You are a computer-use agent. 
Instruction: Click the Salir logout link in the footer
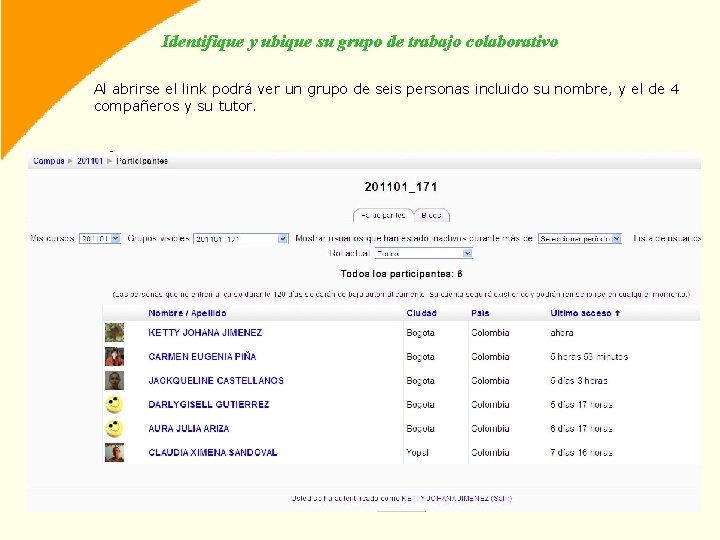[501, 498]
